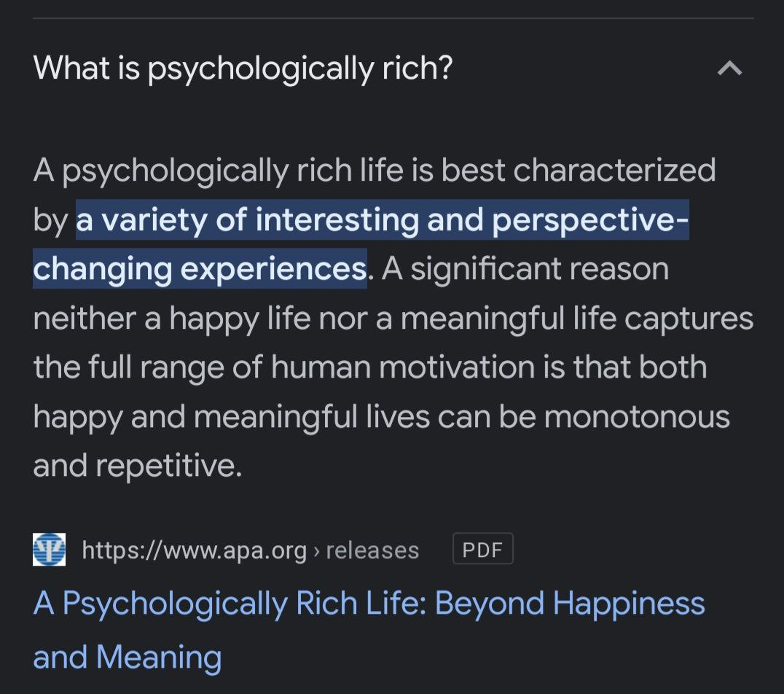
Task: Click the breadcrumb arrow between apa.org and releases
Action: pos(316,551)
